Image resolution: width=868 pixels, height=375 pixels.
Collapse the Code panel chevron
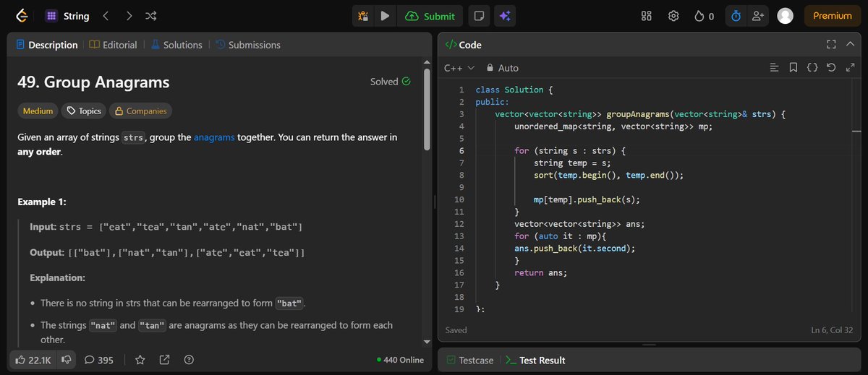click(x=852, y=45)
